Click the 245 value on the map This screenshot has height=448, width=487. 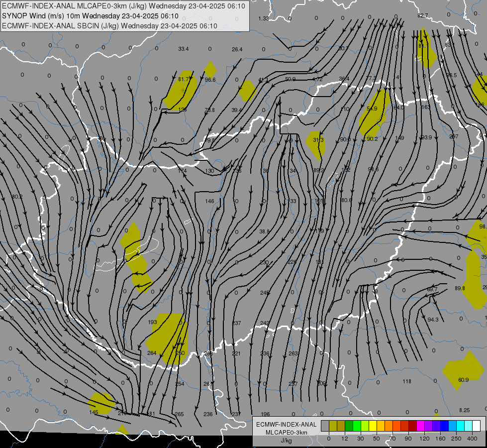pyautogui.click(x=265, y=293)
